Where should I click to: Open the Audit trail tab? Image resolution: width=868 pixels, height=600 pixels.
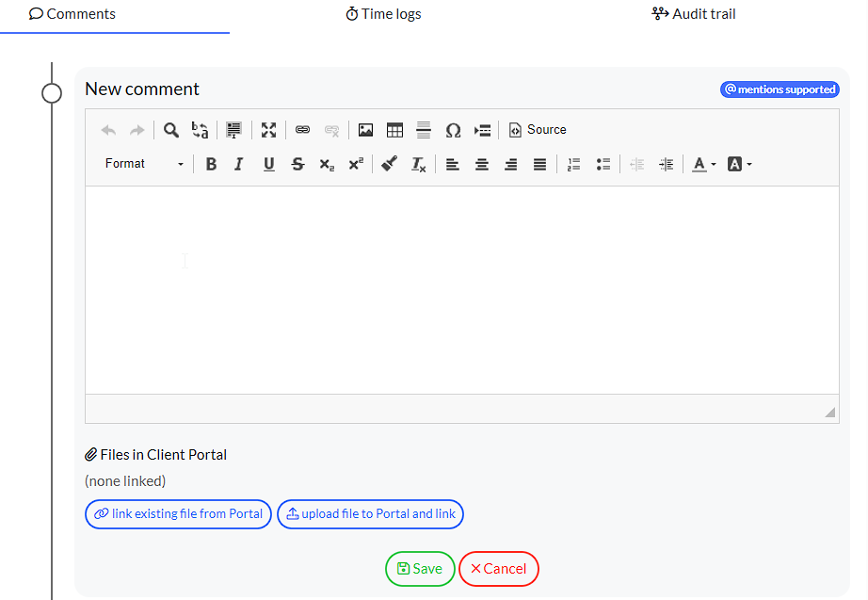pyautogui.click(x=694, y=14)
